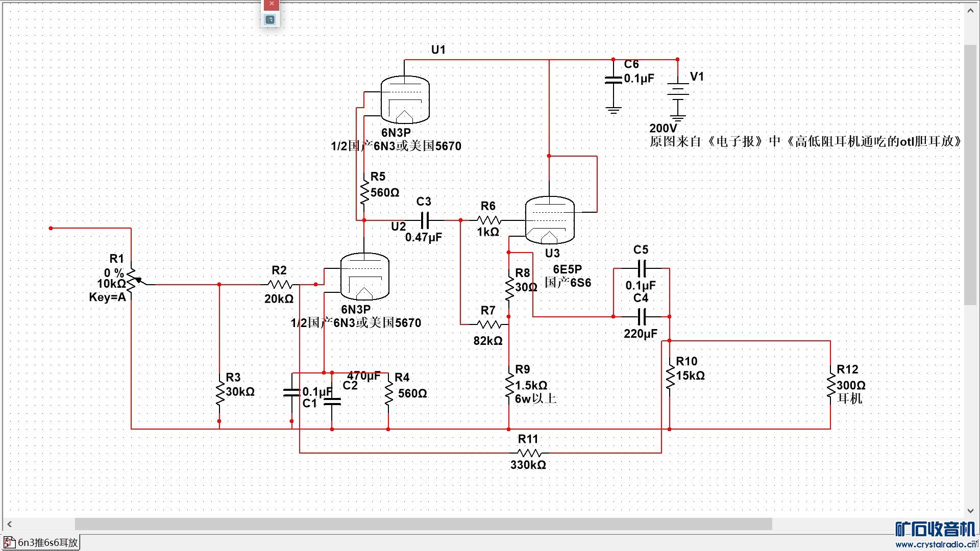This screenshot has height=551, width=980.
Task: Click the Chinese source note text annotation
Action: point(805,142)
